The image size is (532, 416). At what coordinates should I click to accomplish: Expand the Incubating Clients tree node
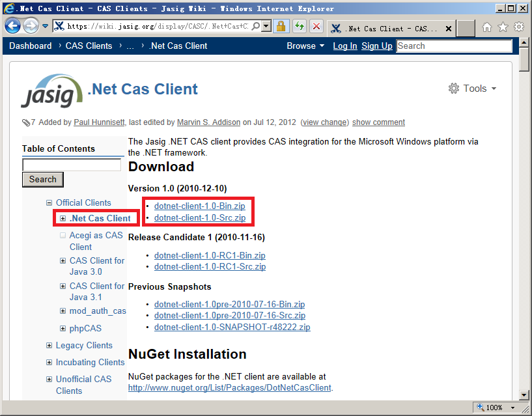(49, 363)
